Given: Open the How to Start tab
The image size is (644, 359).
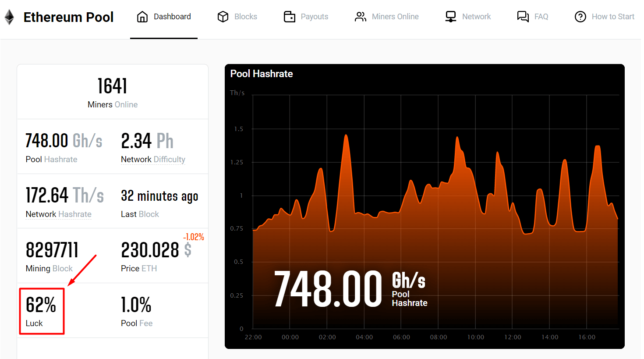Looking at the screenshot, I should [613, 17].
